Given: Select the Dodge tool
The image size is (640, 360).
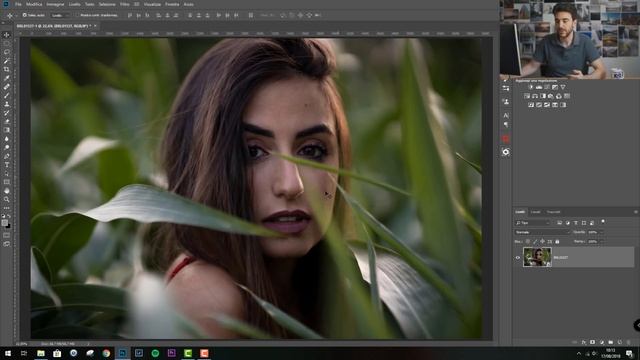Looking at the screenshot, I should tap(7, 147).
